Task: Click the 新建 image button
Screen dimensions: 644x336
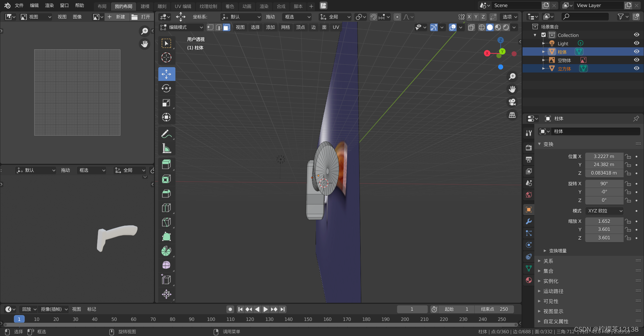Action: [117, 17]
